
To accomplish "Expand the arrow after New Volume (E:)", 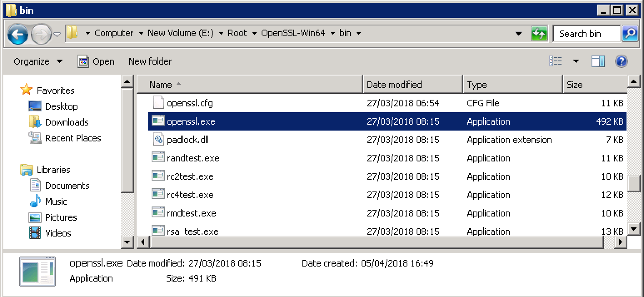I will click(221, 33).
